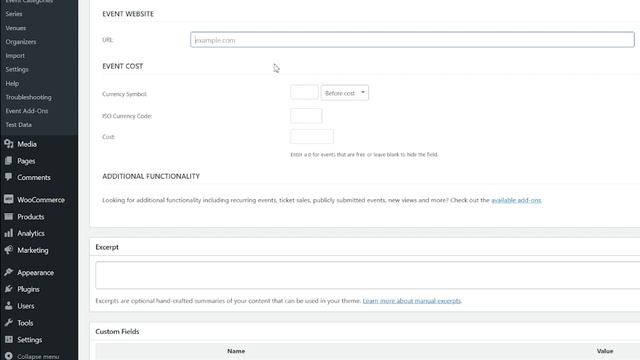Focus the event website URL field
The height and width of the screenshot is (360, 640).
(x=412, y=40)
